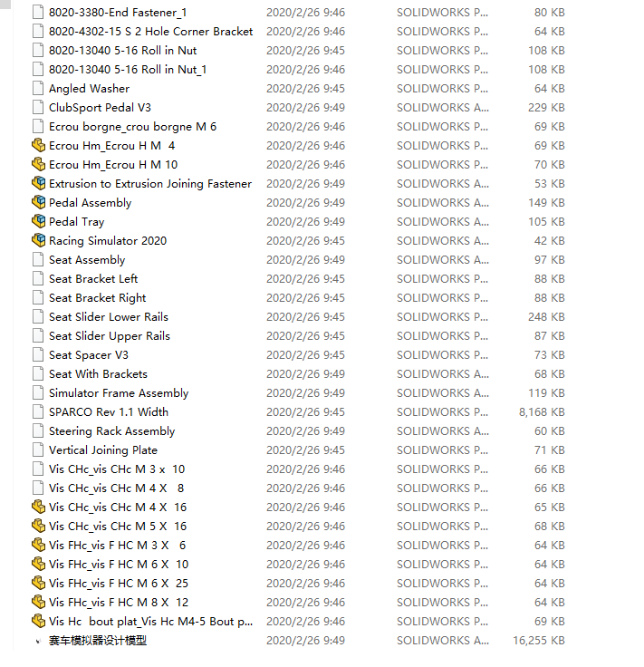This screenshot has height=667, width=644.
Task: Click file icon of Simulator Frame Assembly
Action: coord(38,393)
